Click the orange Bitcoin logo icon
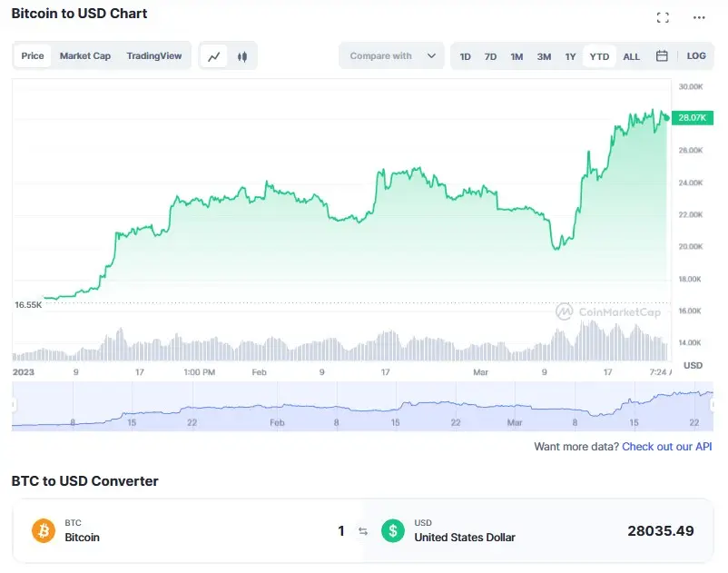728x573 pixels. tap(44, 530)
